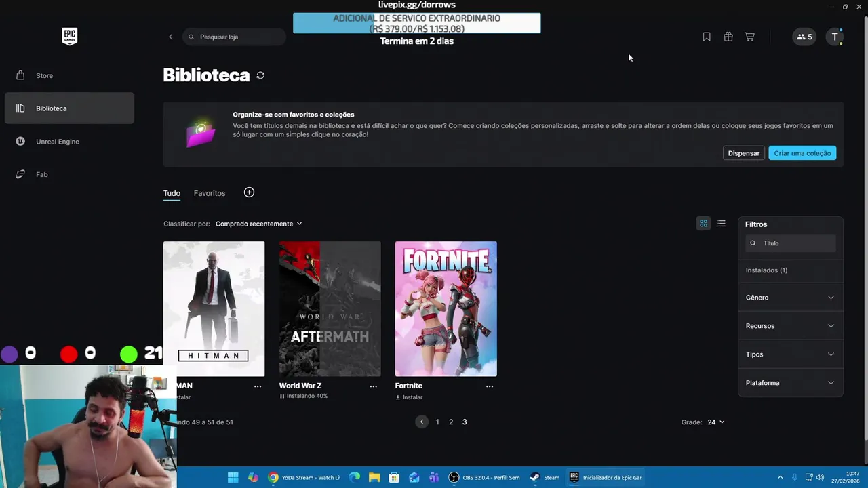
Task: Click the Fortnite title text
Action: click(x=409, y=386)
